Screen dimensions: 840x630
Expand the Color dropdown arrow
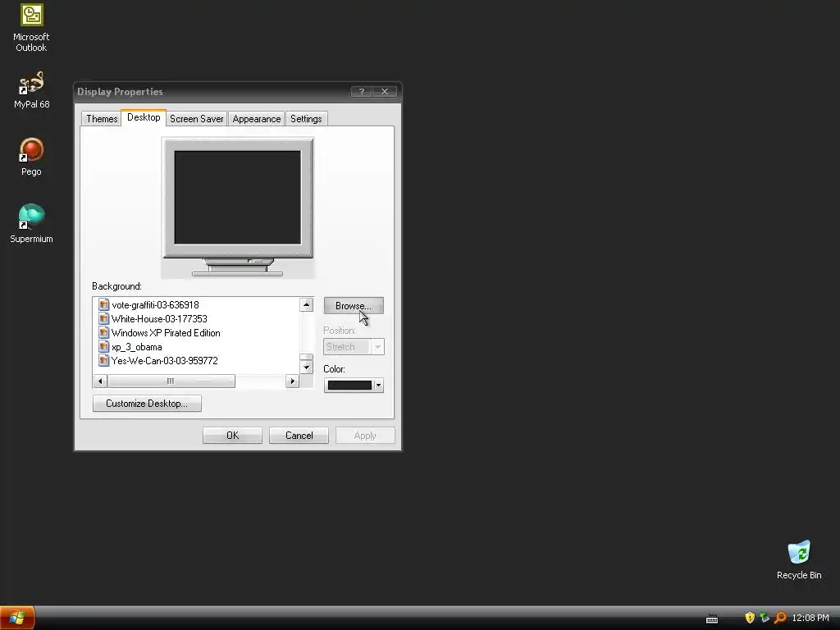pyautogui.click(x=378, y=386)
